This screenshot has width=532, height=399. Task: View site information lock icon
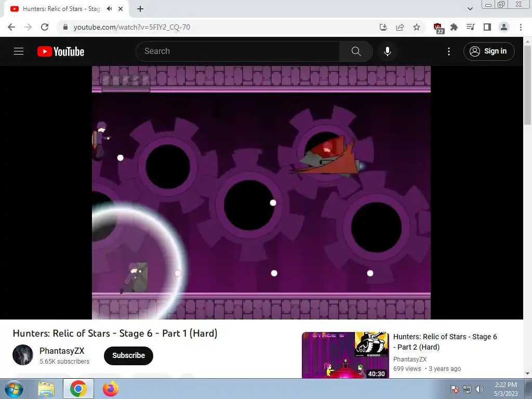coord(65,27)
